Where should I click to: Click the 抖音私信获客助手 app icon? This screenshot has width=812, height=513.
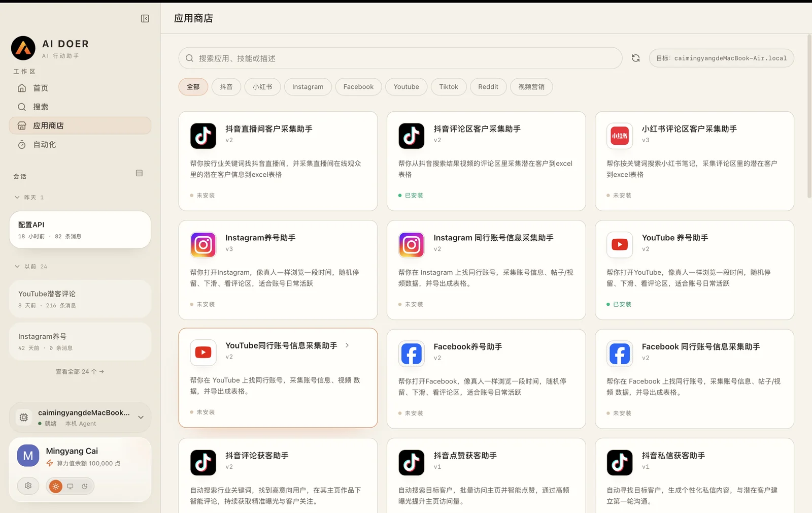tap(620, 463)
